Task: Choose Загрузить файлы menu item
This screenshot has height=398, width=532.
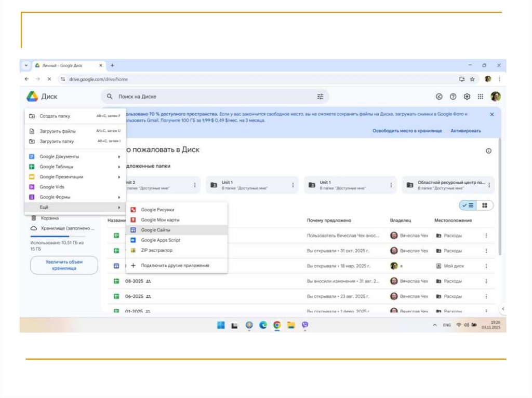Action: [x=75, y=131]
